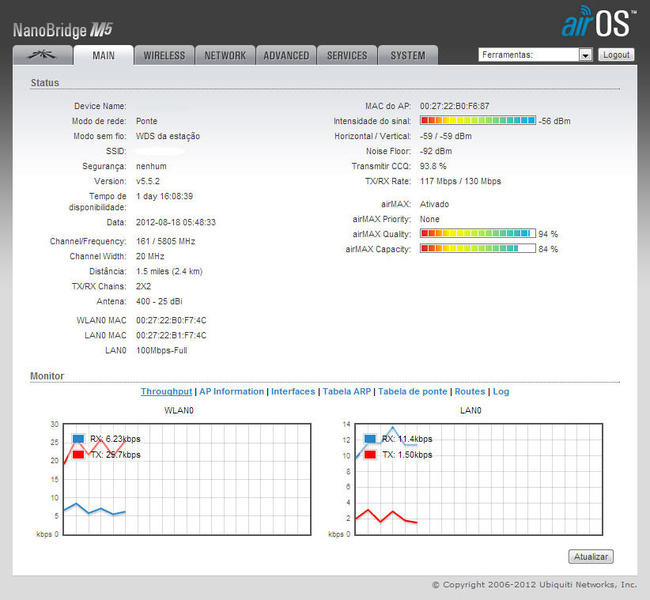The width and height of the screenshot is (650, 600).
Task: Click the uptime value 1 day 16:08:39
Action: [165, 196]
